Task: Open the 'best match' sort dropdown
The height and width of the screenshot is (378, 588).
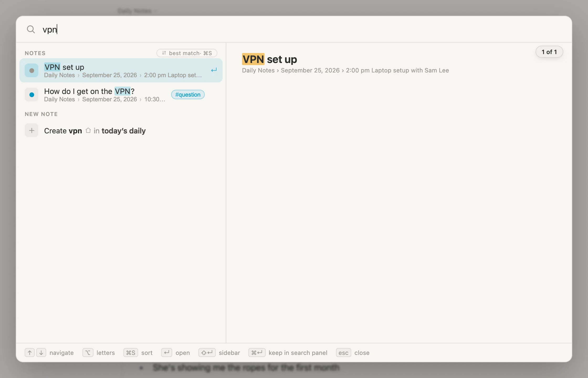Action: (187, 53)
